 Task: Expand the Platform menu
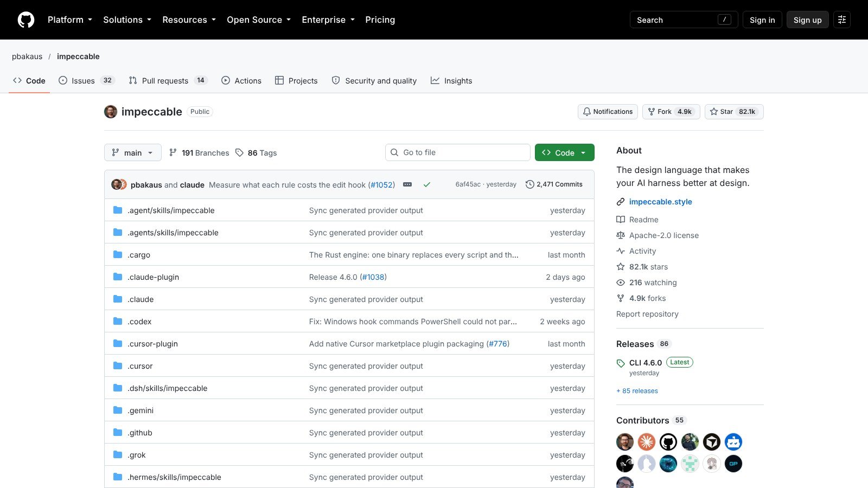click(x=70, y=20)
